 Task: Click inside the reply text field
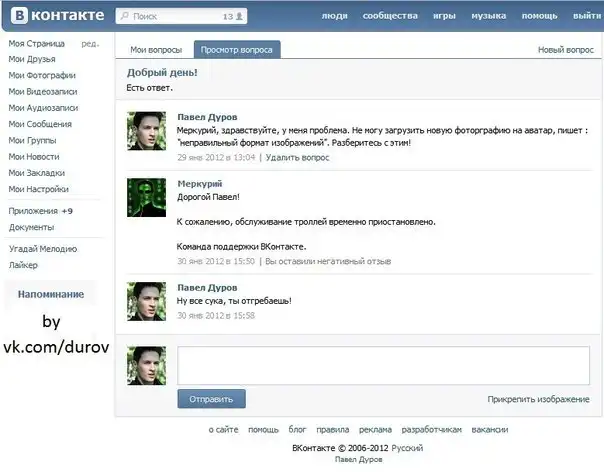pos(383,364)
